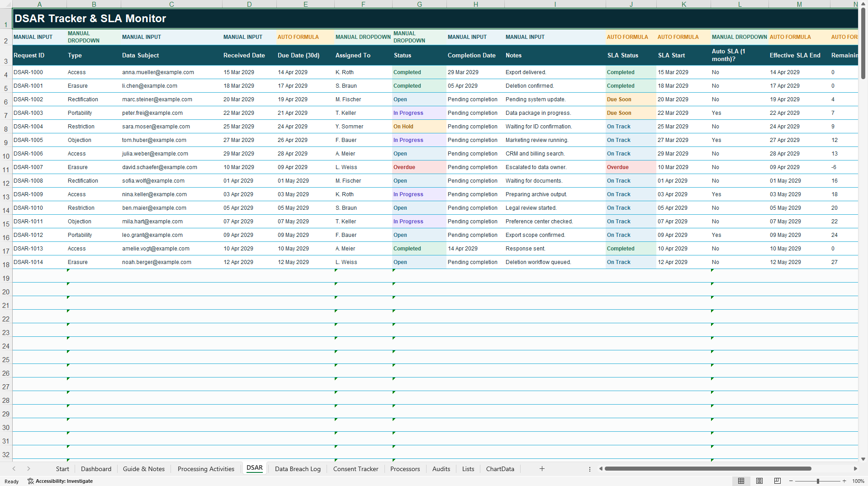Click Completion Date 14 Apr 2029

click(475, 249)
